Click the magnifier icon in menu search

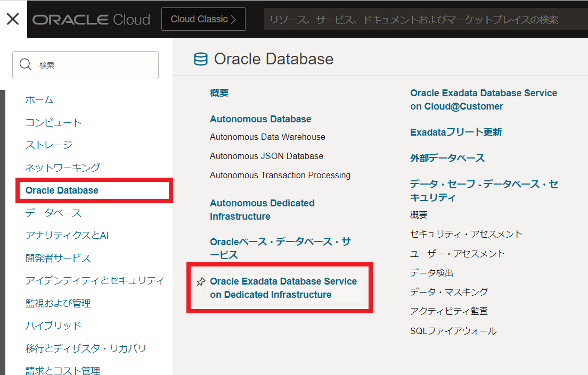[25, 65]
